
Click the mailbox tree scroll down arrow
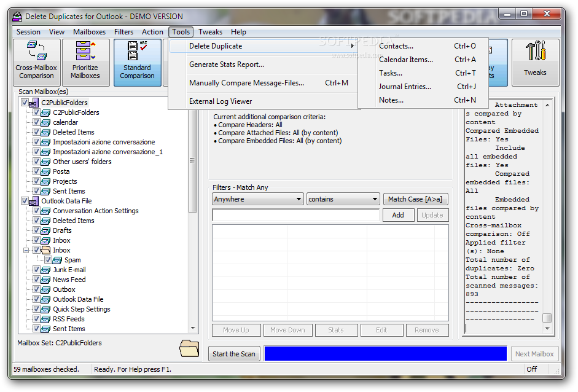pos(193,328)
